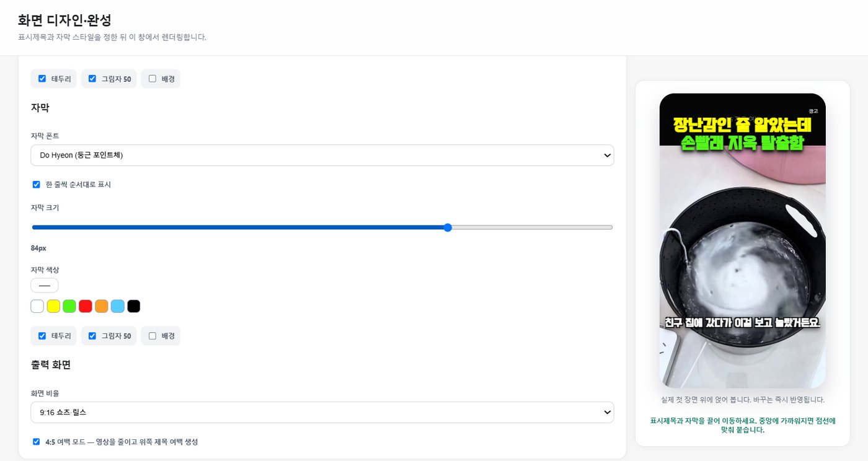
Task: Open the 화면 비율 9:16 dropdown
Action: point(322,412)
